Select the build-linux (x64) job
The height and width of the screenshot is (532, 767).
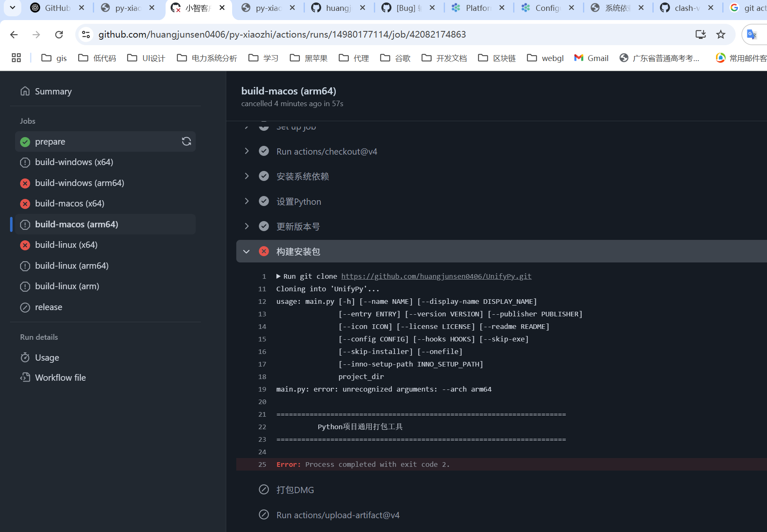(66, 245)
